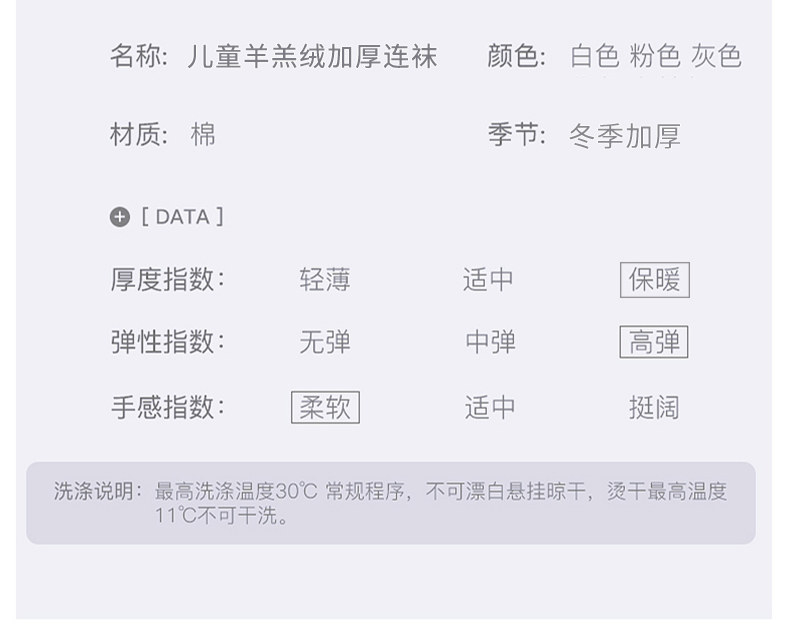Select the boxed 柔软 hand-feel option

pyautogui.click(x=325, y=408)
